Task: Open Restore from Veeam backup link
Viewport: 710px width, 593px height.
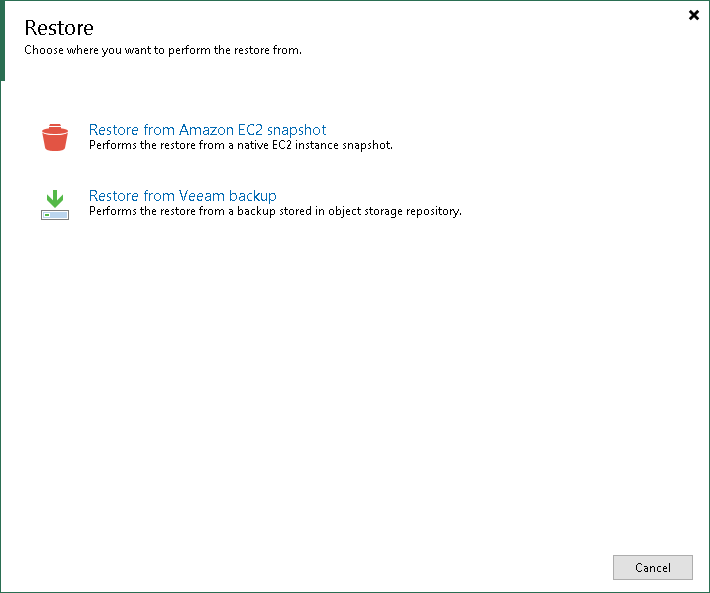Action: pyautogui.click(x=182, y=196)
